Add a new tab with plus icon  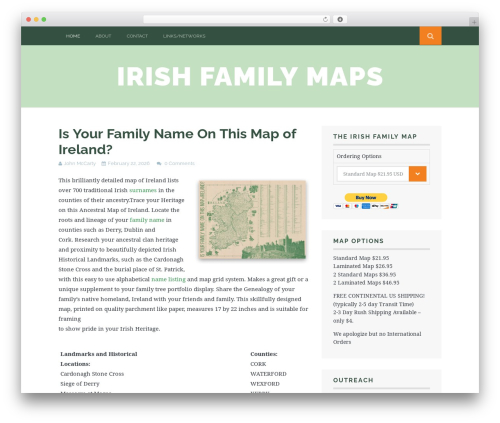click(x=474, y=22)
